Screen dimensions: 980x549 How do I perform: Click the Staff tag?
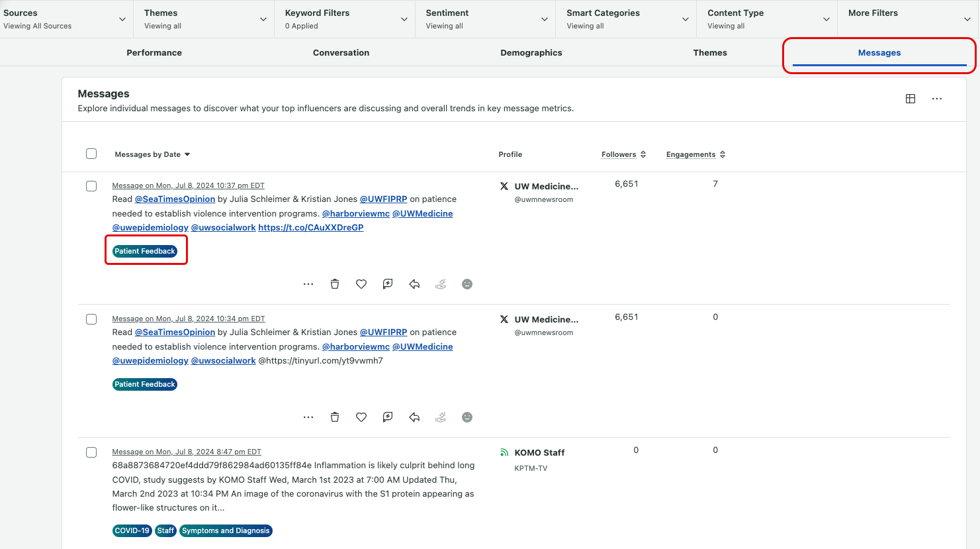pyautogui.click(x=165, y=530)
